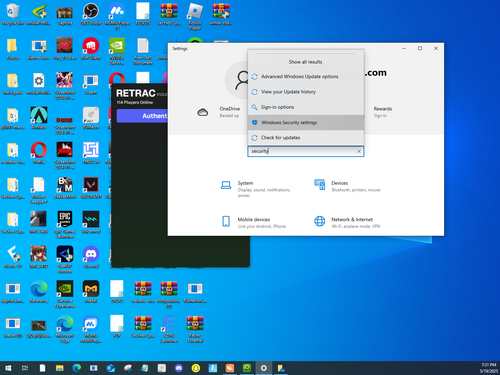Image resolution: width=500 pixels, height=375 pixels.
Task: Open Devices settings category
Action: (348, 186)
